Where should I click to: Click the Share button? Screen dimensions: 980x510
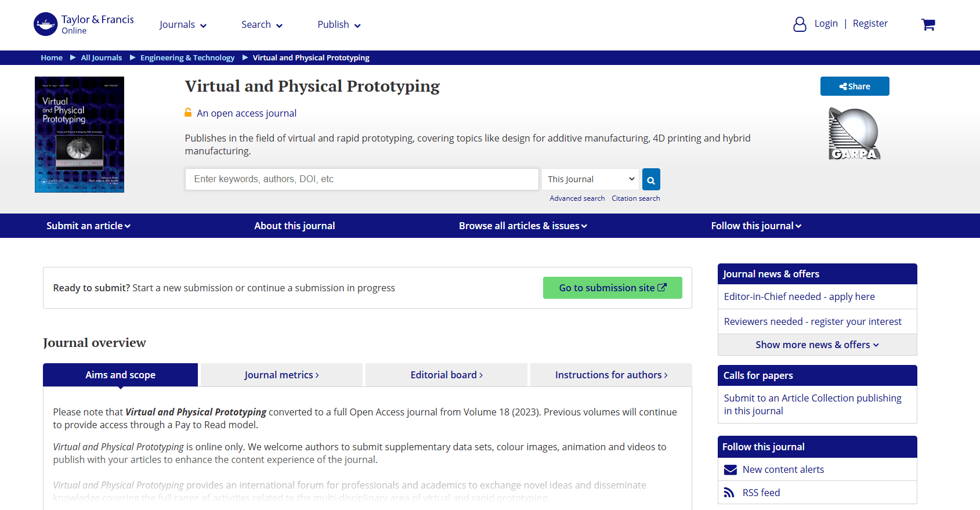click(x=855, y=86)
